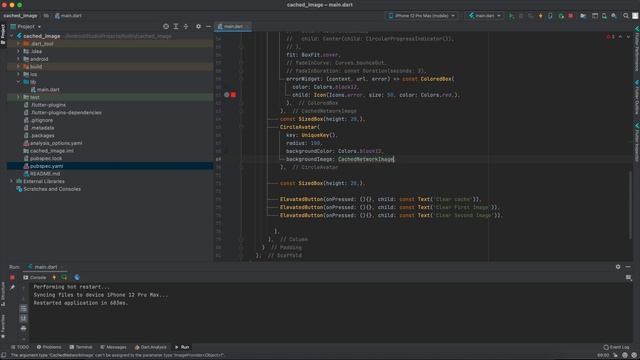Click cached_image breadcrumb in navigation bar
Viewport: 640px width, 360px height.
[20, 16]
